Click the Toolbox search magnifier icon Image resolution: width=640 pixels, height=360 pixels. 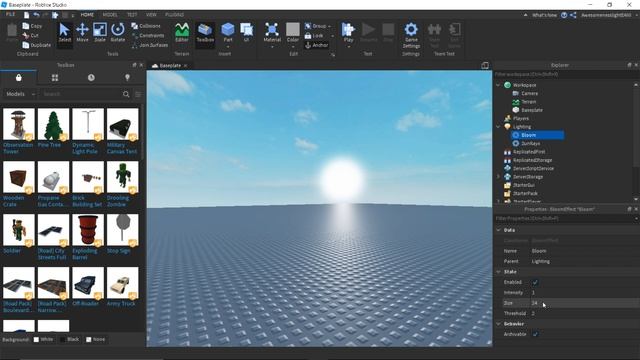(x=126, y=94)
